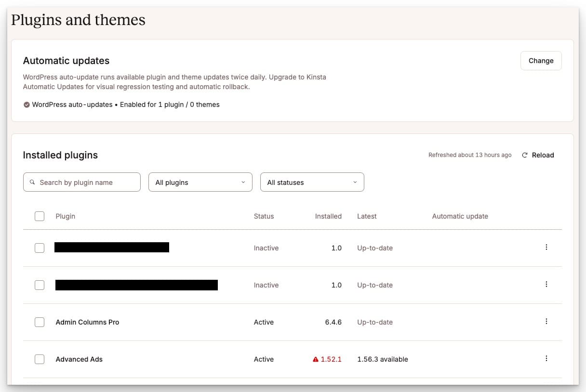Screen dimensions: 586x392
Task: Click the Plugins and themes page title
Action: [x=78, y=20]
